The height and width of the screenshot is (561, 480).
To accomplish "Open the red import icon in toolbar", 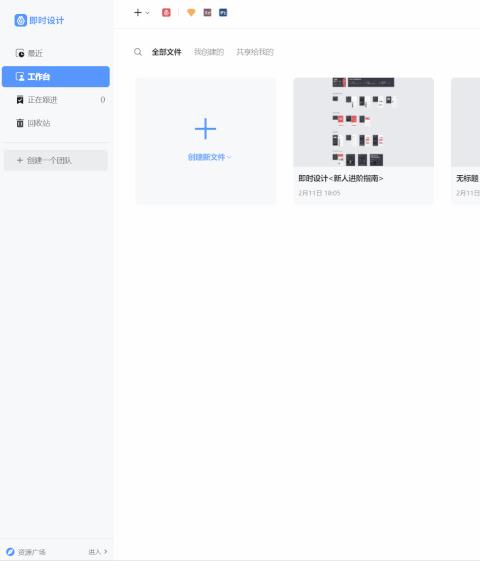I will tap(166, 13).
